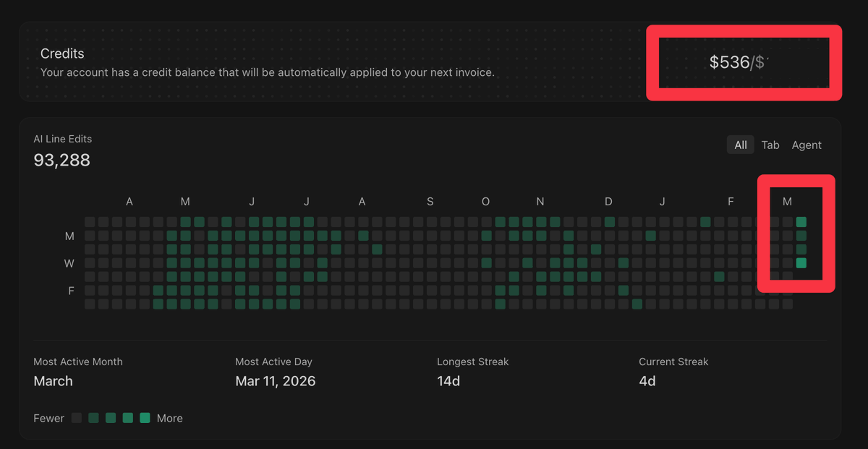Click the O October month label

[485, 202]
